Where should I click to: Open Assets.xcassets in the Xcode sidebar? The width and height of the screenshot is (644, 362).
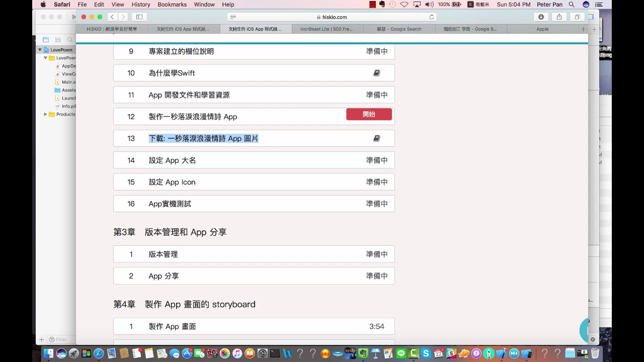pos(67,90)
